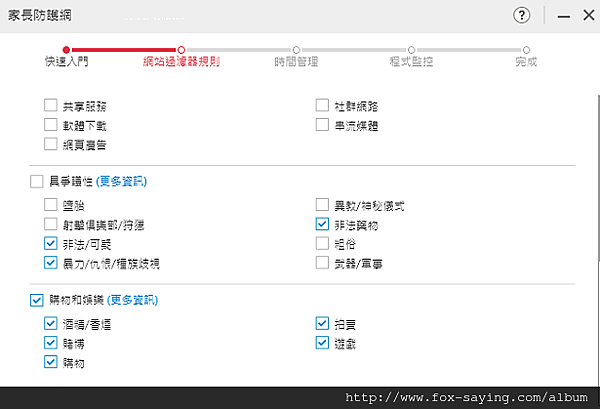Disable the 暴力/仇恨/種族歧視 checkbox
This screenshot has height=409, width=600.
click(x=51, y=263)
